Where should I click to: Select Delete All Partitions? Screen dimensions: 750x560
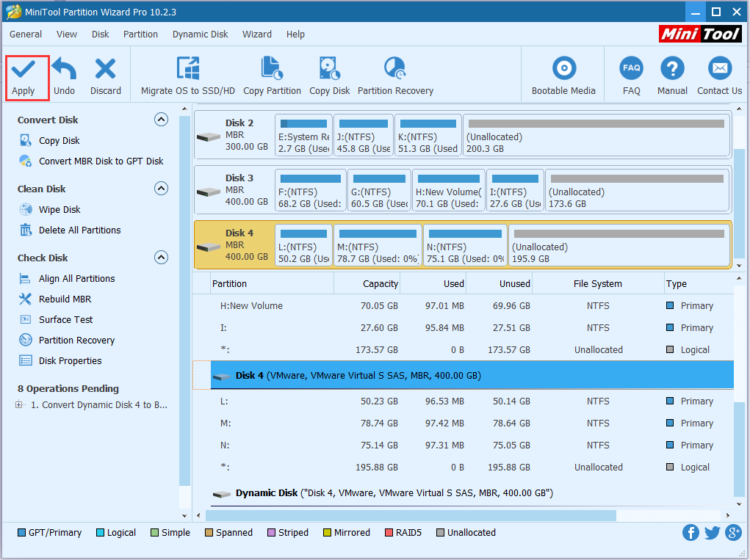click(x=79, y=230)
